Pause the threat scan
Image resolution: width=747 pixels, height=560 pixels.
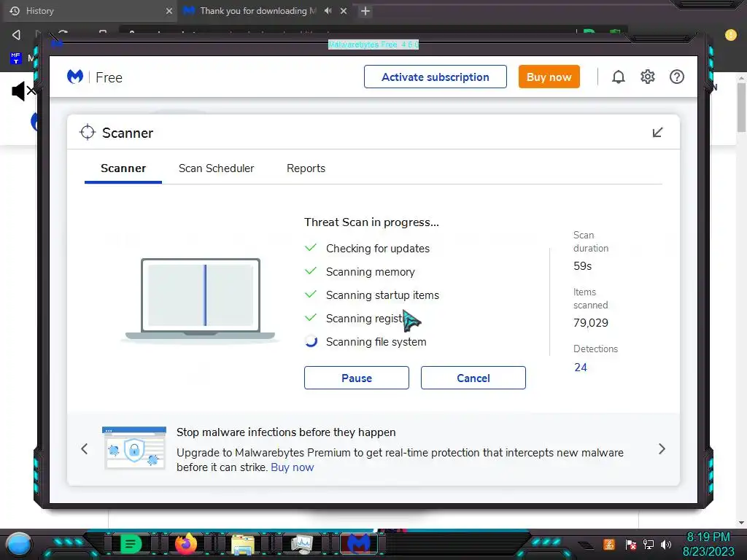356,378
